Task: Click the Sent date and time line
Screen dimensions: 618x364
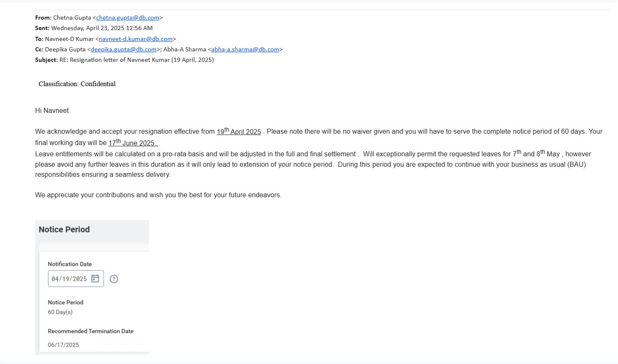Action: 102,28
